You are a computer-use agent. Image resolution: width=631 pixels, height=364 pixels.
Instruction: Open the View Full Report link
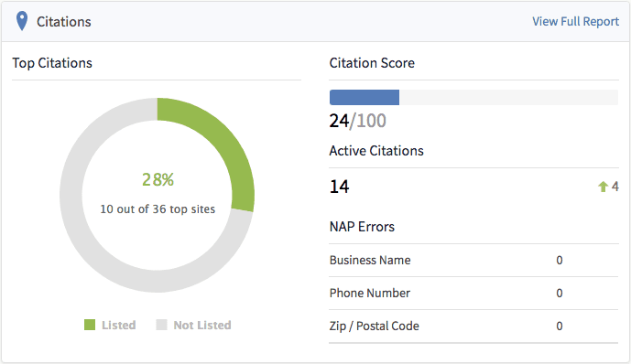pyautogui.click(x=575, y=22)
